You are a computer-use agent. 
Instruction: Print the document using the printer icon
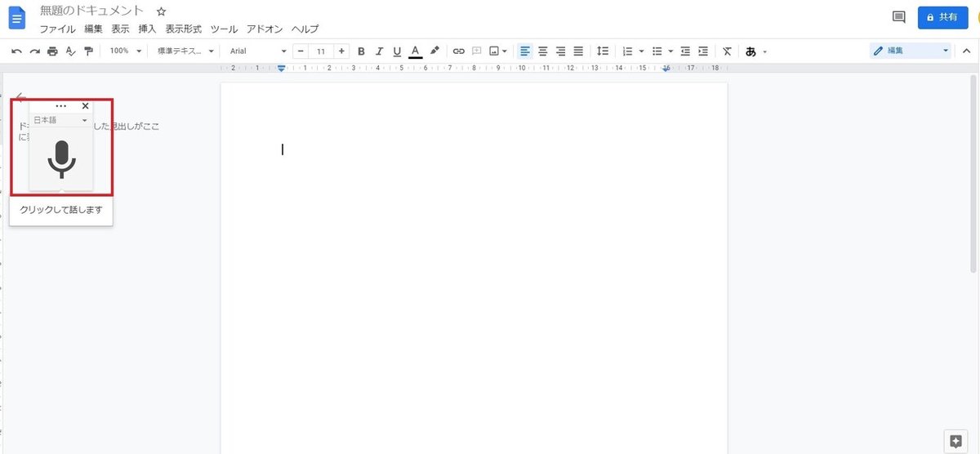pyautogui.click(x=52, y=51)
